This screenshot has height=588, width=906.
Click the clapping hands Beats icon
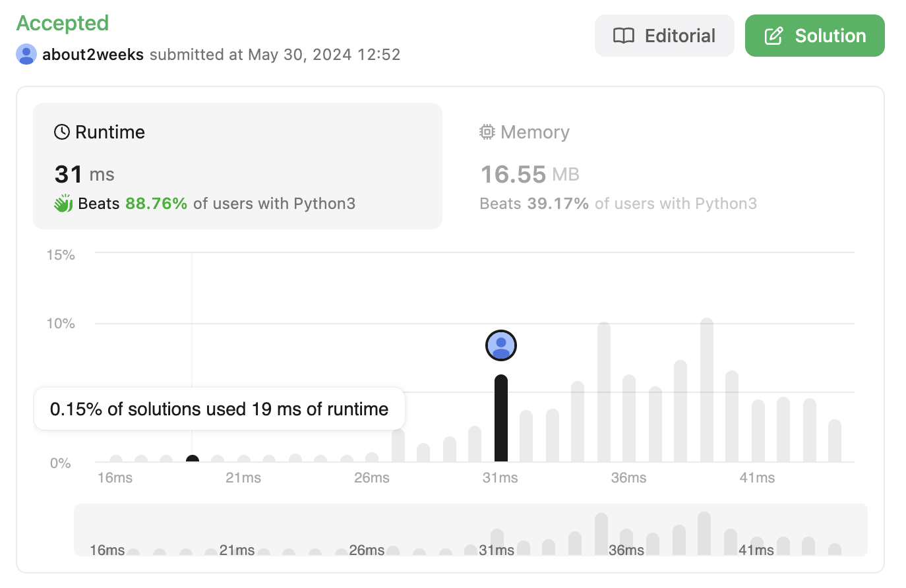pos(63,204)
